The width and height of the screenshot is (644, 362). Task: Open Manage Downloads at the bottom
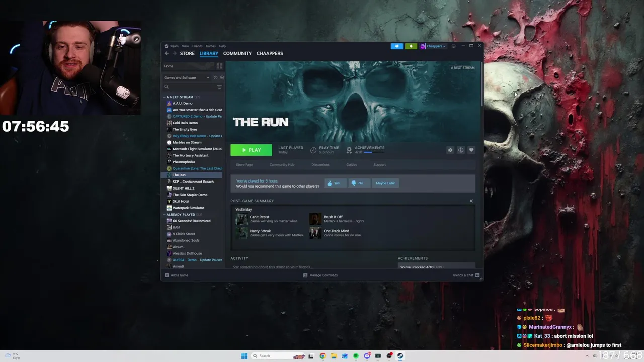320,275
